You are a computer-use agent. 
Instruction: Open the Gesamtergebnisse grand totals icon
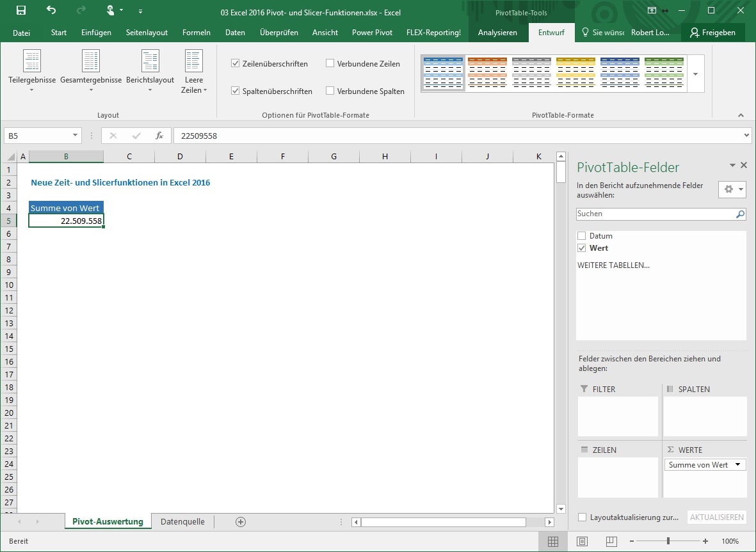91,61
